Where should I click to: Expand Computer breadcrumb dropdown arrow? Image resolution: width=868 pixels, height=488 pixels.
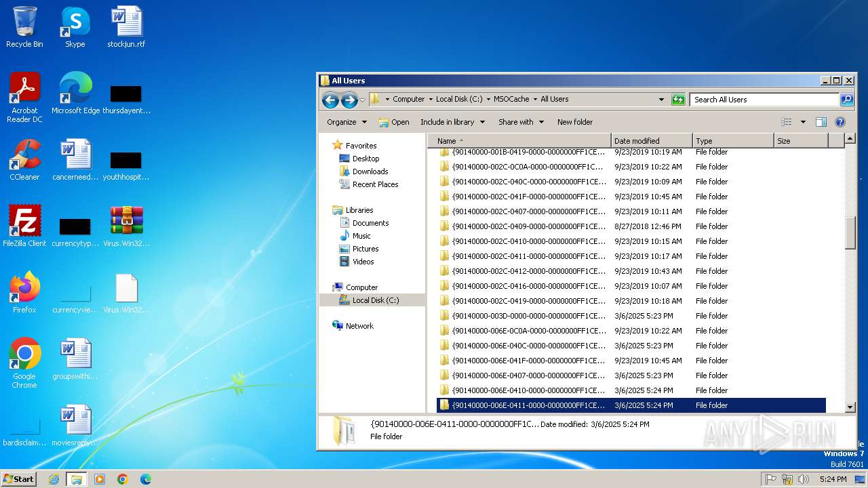[x=430, y=99]
